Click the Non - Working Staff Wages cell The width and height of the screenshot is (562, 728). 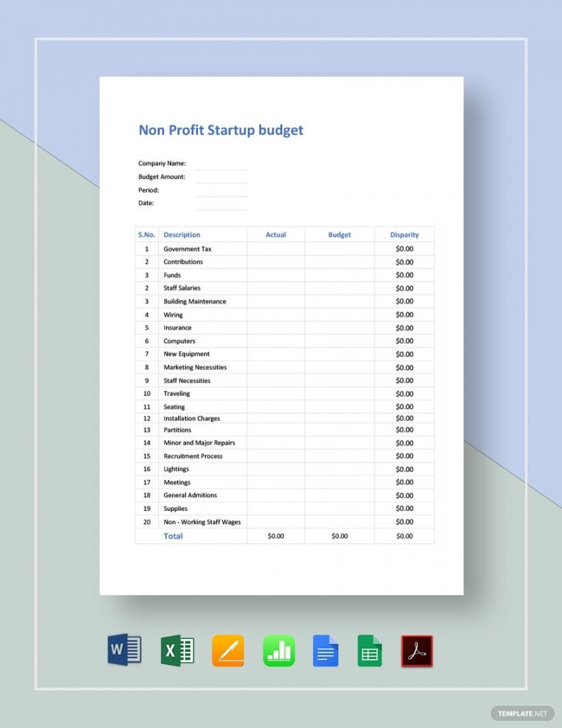click(x=202, y=522)
